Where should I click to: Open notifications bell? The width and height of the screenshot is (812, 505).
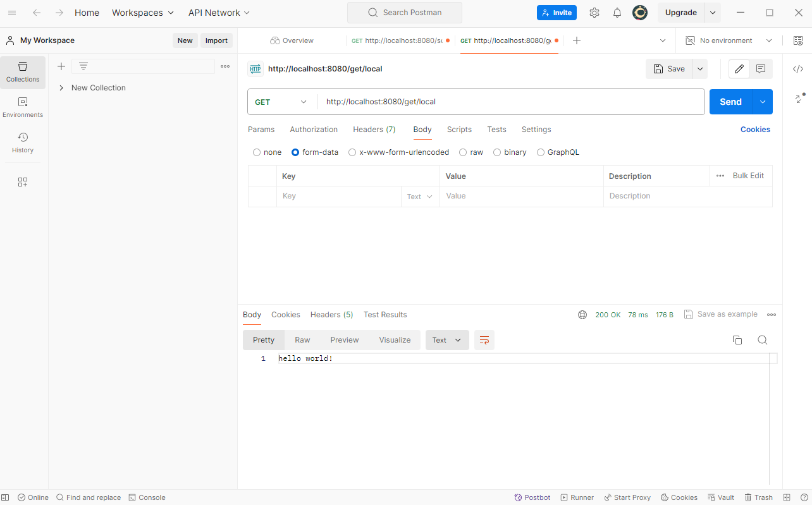point(617,13)
